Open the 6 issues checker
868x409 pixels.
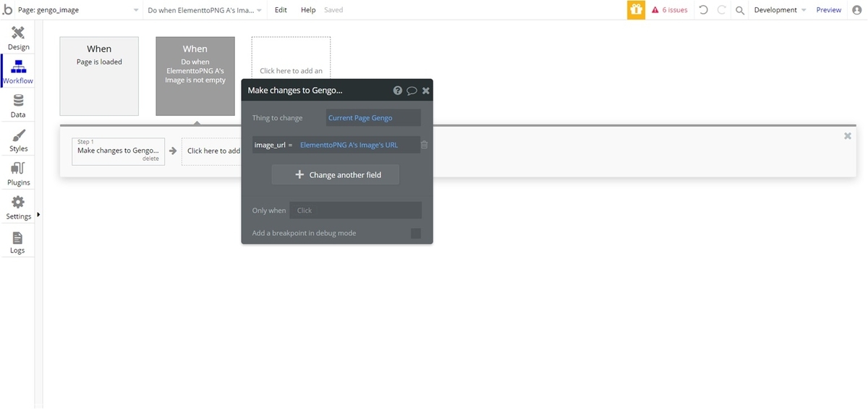coord(670,10)
